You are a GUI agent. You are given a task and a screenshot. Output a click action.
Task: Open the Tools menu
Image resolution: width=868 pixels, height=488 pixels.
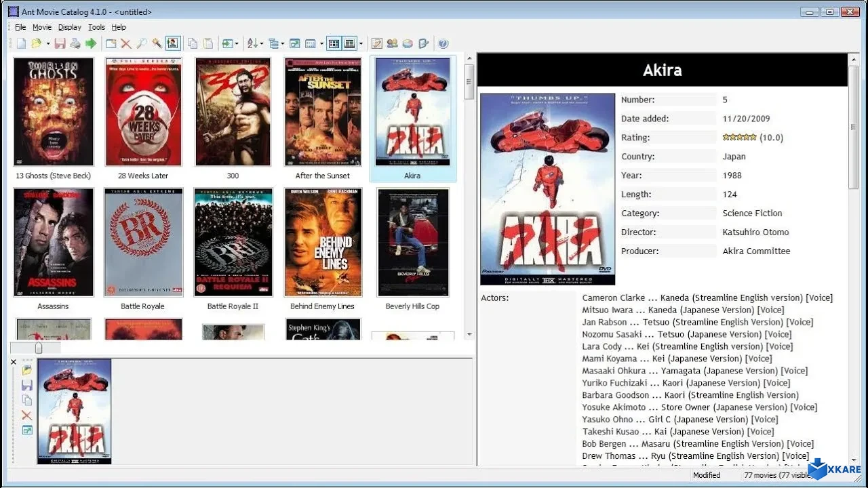tap(97, 27)
